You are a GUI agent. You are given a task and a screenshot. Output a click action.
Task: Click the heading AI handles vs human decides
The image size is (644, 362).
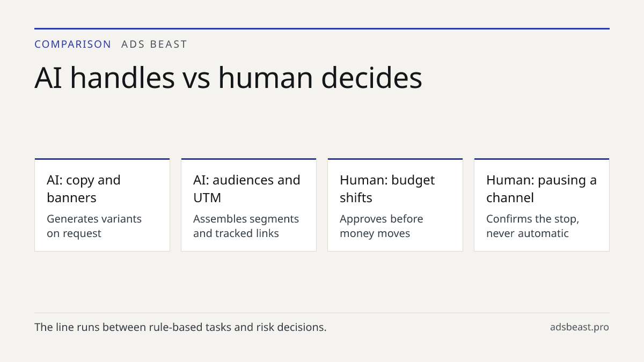coord(228,77)
